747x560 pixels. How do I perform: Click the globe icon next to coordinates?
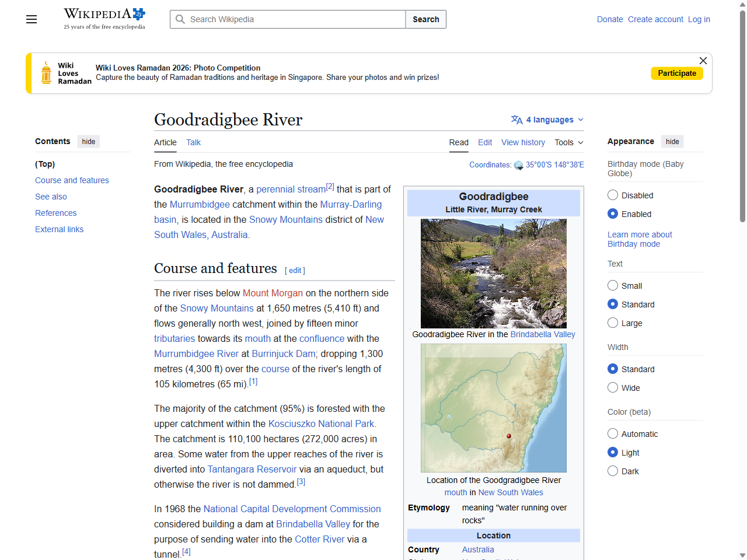(x=518, y=165)
